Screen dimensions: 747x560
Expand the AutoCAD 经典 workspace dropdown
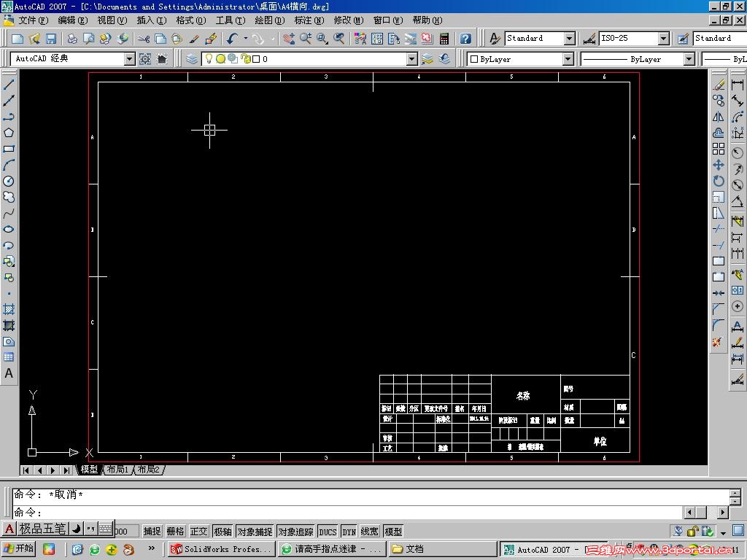[130, 59]
